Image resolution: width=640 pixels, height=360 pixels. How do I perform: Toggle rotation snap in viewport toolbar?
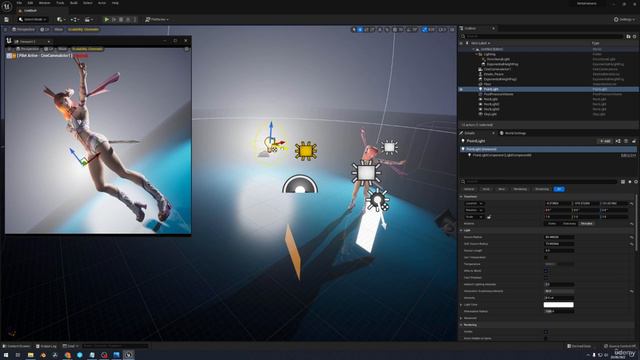410,29
